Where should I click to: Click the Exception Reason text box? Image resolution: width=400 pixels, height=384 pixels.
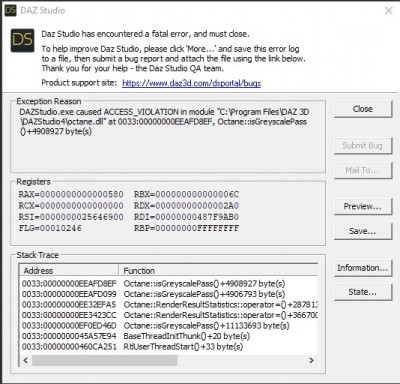click(x=168, y=136)
